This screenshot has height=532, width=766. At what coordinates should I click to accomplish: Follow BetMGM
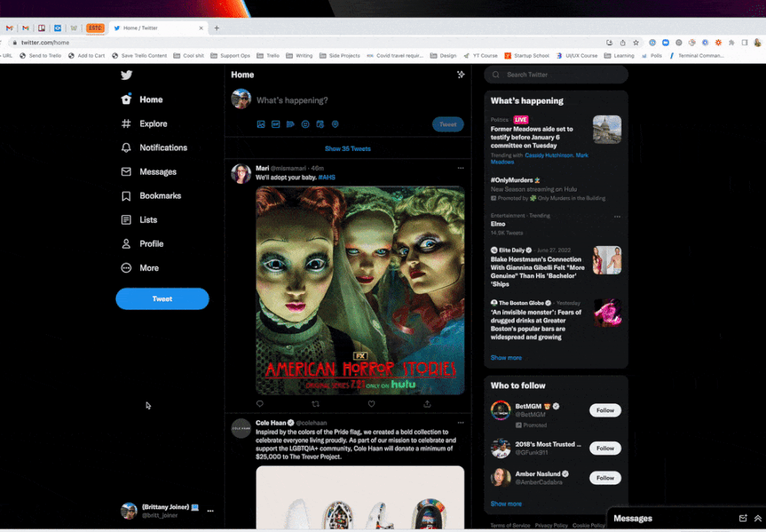[x=605, y=410]
